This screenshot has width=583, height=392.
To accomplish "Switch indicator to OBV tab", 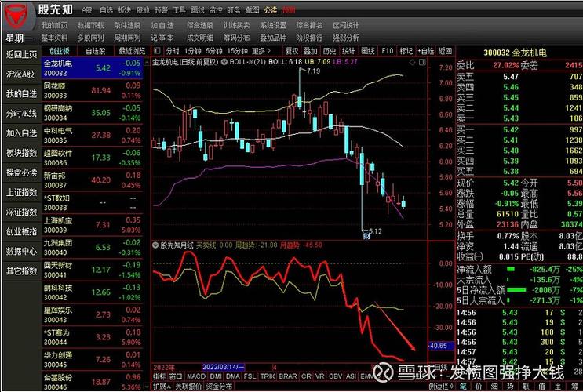I will click(335, 376).
